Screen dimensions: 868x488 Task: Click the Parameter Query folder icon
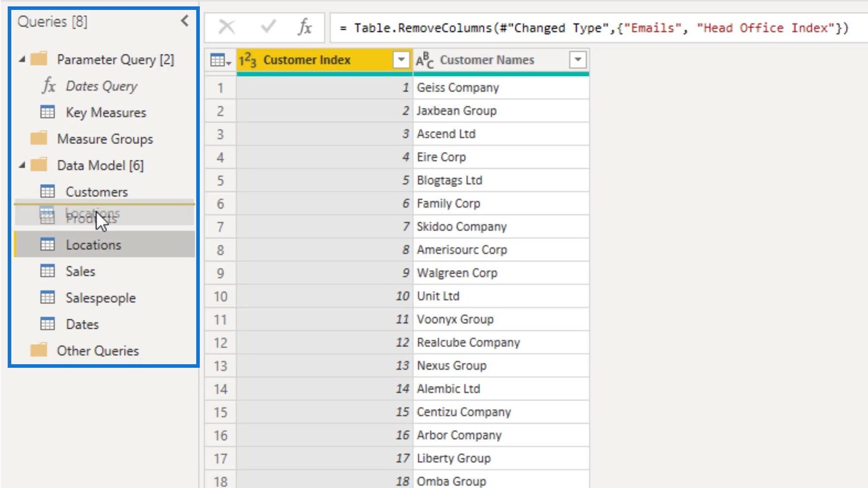point(39,59)
